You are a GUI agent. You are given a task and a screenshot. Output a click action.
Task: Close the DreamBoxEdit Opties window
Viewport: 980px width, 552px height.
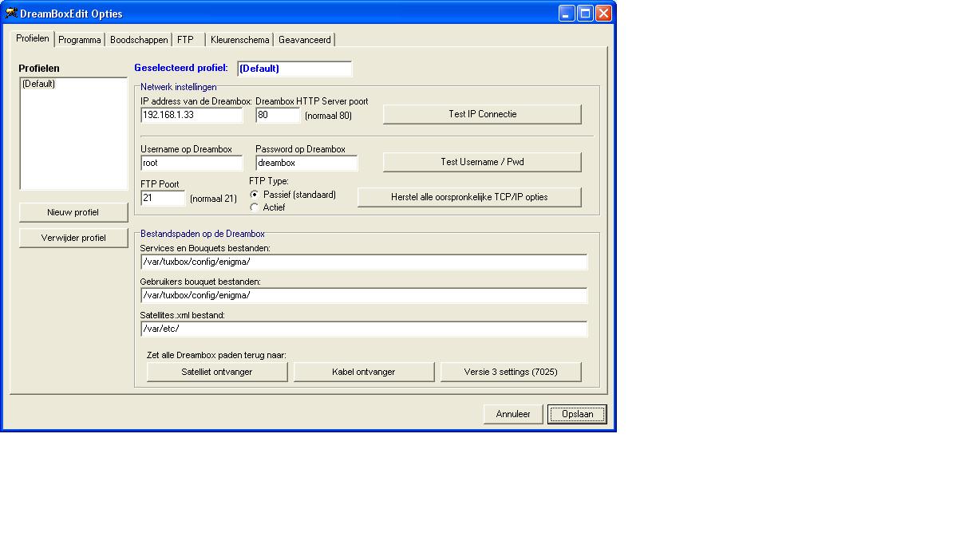[x=603, y=13]
